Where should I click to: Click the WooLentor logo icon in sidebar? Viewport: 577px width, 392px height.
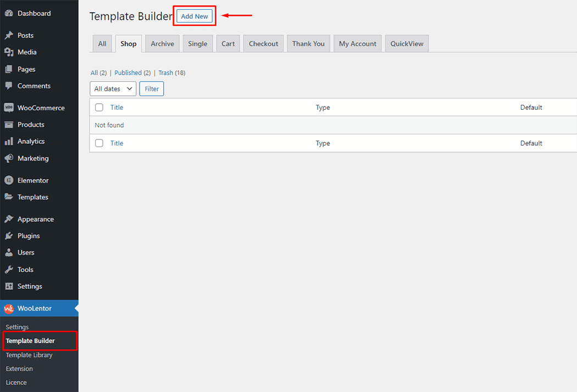(x=9, y=309)
